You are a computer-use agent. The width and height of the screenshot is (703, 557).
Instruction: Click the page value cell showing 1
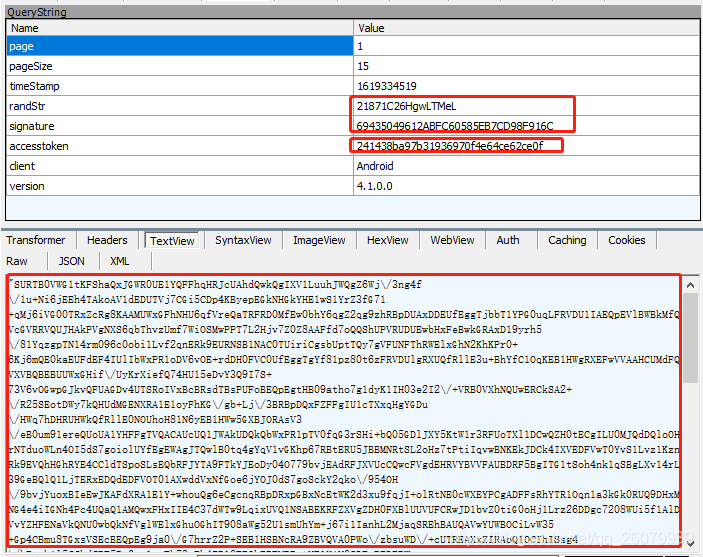click(526, 46)
